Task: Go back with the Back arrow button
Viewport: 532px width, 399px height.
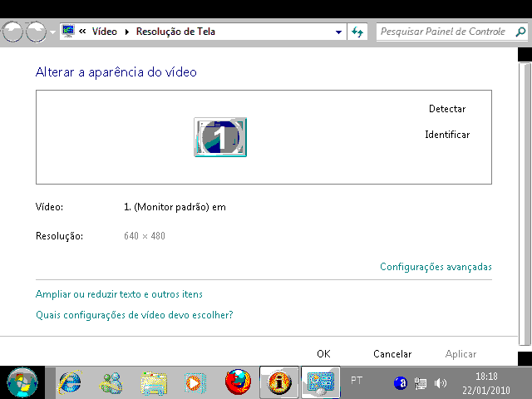Action: (13, 32)
